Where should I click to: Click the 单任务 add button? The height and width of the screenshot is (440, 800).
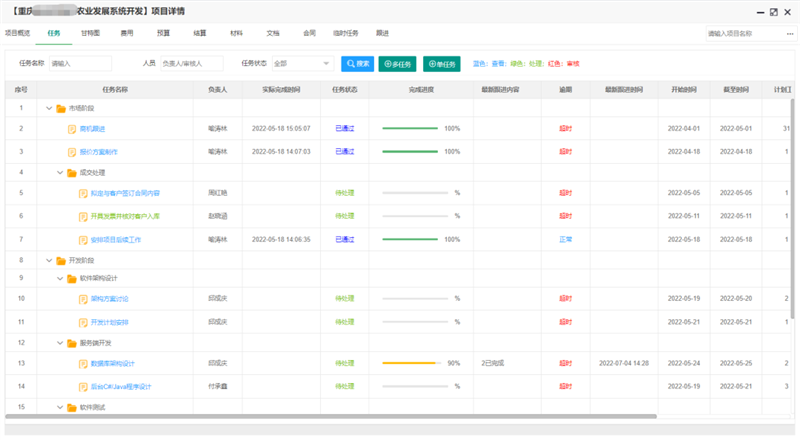[441, 64]
